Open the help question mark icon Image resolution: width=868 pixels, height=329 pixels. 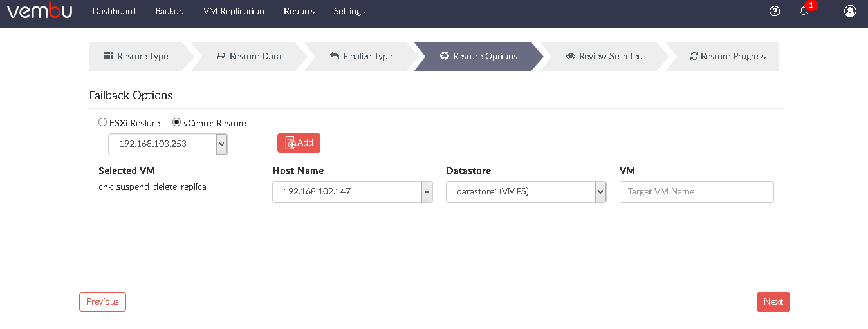pos(775,11)
